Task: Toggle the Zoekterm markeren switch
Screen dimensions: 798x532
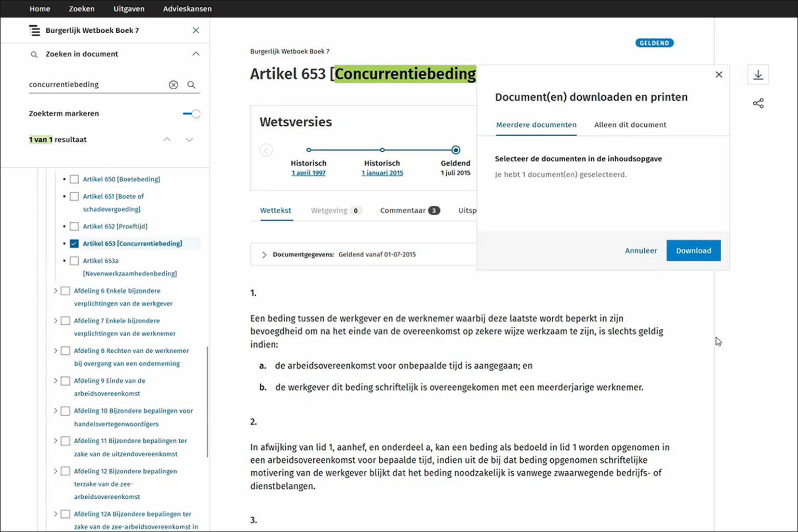Action: (192, 114)
